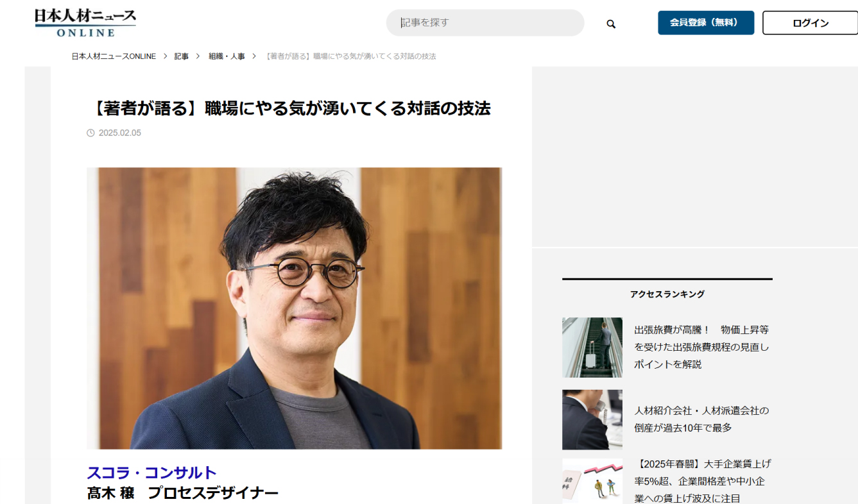Click the アクセスランキング heading
The height and width of the screenshot is (504, 858).
[667, 294]
